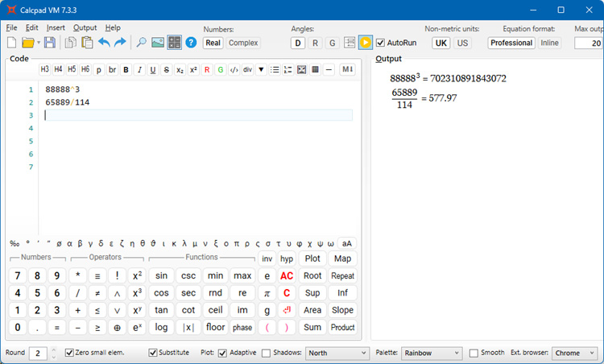Open the Ext. browser Chrome dropdown

point(575,353)
